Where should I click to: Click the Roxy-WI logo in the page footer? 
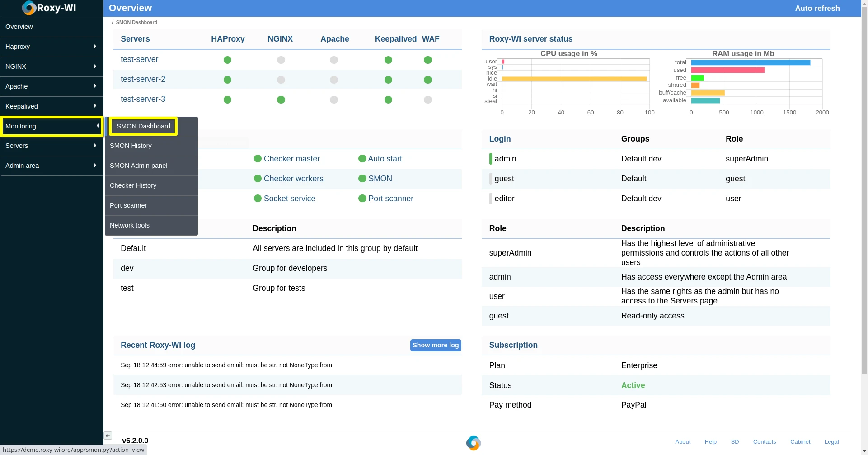(x=473, y=443)
